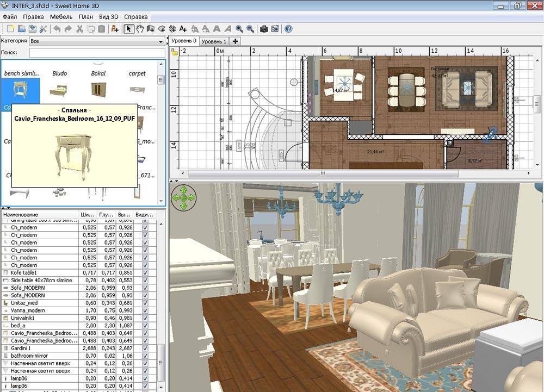
Task: Toggle visibility checkbox for Kofe table1
Action: click(145, 272)
